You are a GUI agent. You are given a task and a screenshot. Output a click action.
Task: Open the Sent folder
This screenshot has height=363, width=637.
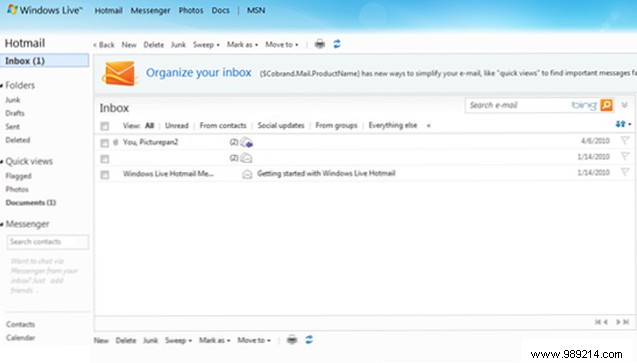13,127
